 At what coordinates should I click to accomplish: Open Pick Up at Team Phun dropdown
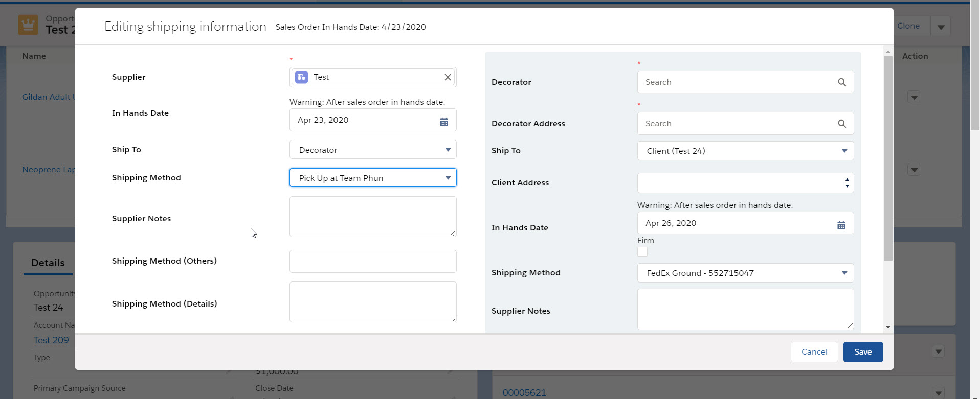pos(373,178)
